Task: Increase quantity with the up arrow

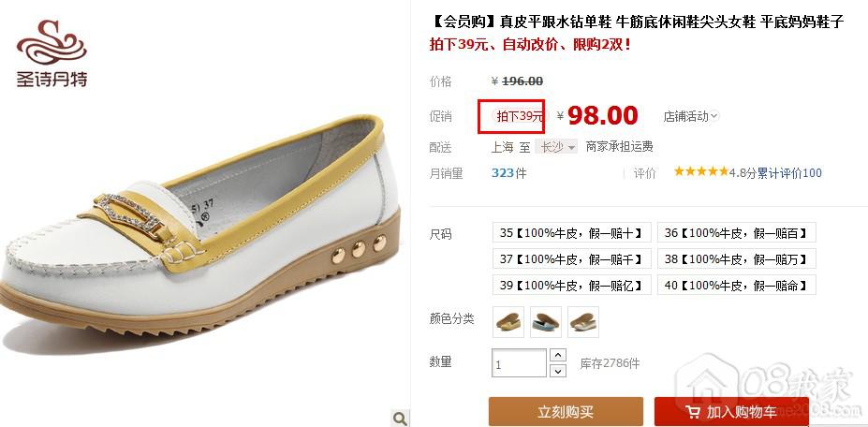Action: 558,355
